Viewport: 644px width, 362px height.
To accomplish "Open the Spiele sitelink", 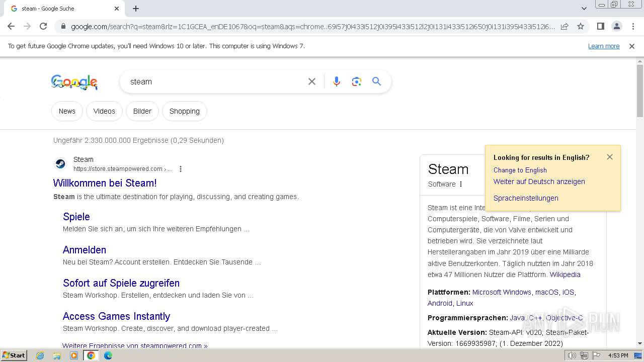I will pyautogui.click(x=76, y=217).
